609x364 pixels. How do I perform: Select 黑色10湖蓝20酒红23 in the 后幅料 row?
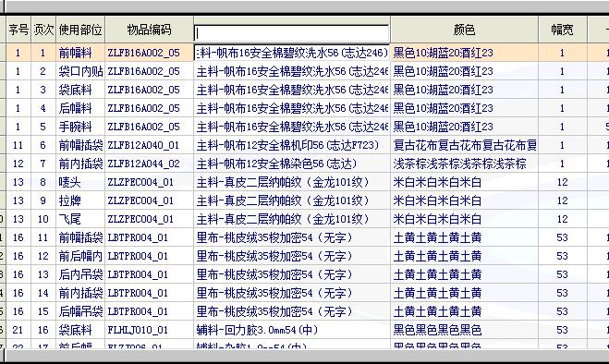[x=464, y=108]
